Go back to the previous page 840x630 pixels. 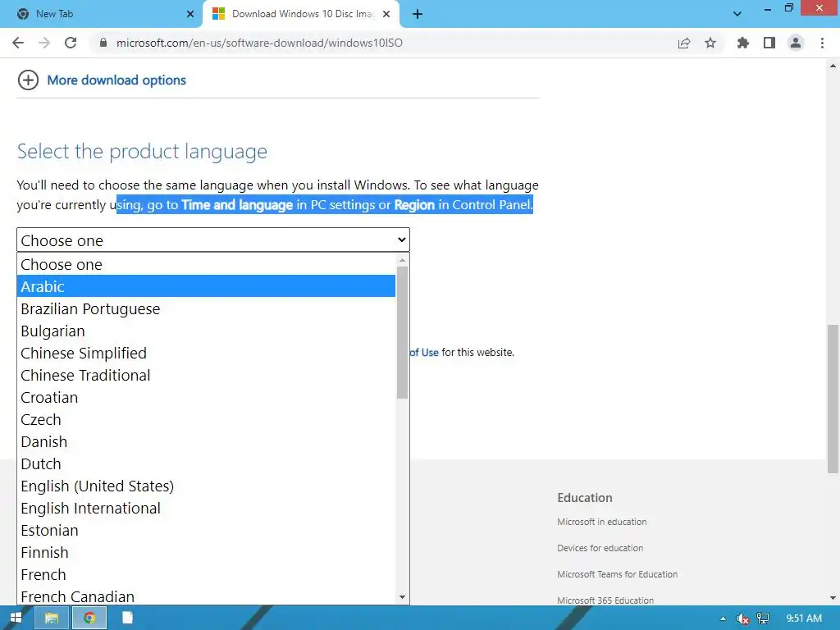(18, 43)
